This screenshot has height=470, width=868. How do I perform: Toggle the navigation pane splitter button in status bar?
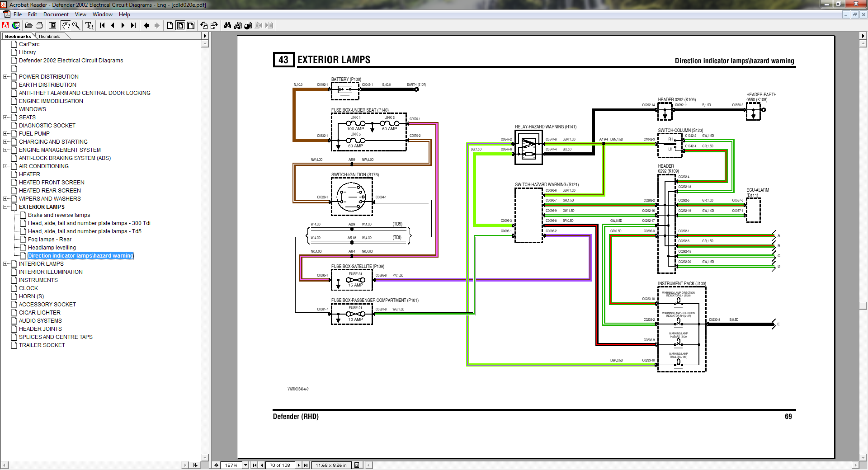coord(216,465)
